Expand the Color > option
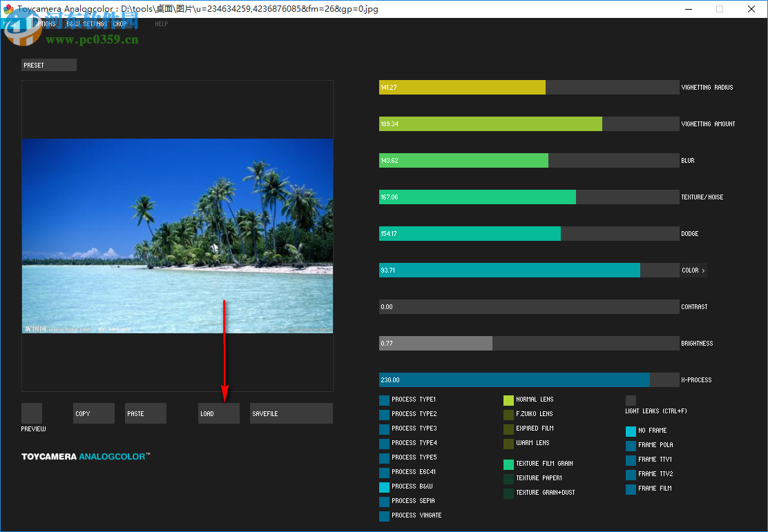The image size is (768, 532). pos(693,270)
